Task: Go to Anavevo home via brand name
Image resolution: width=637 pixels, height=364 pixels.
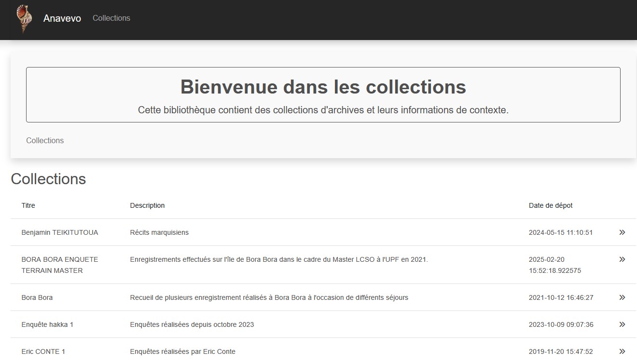Action: (x=62, y=18)
